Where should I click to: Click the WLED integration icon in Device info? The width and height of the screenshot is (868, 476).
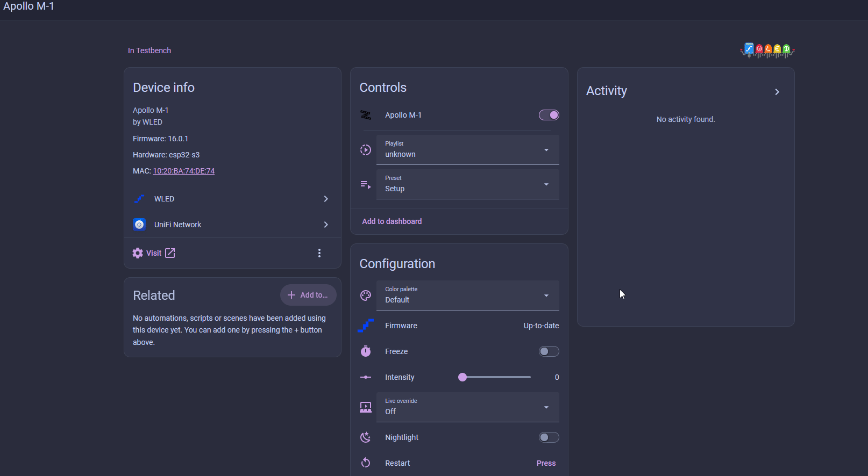(139, 199)
